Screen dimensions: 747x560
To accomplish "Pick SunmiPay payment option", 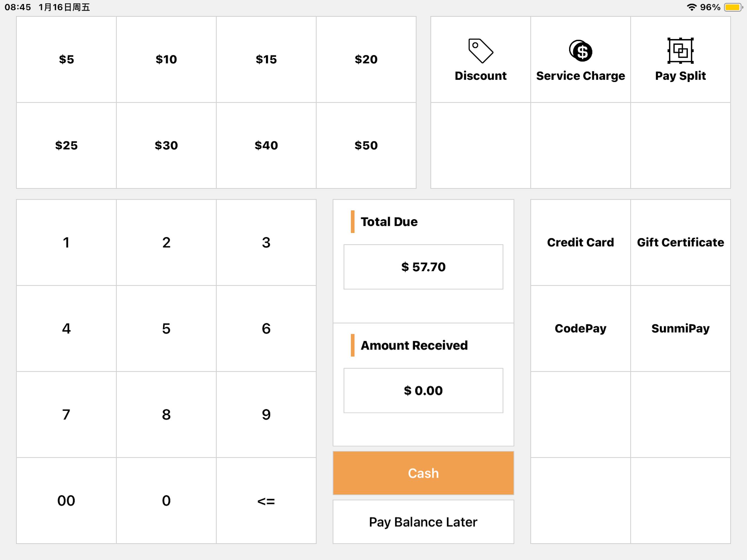I will tap(680, 329).
